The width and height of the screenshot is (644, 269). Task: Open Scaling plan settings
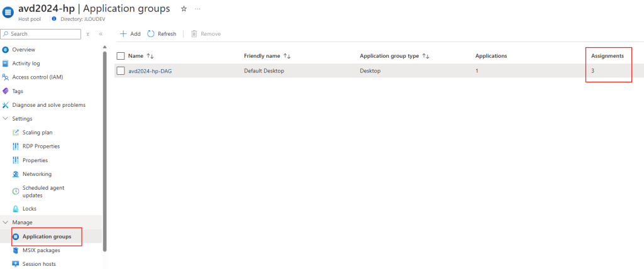tap(37, 133)
